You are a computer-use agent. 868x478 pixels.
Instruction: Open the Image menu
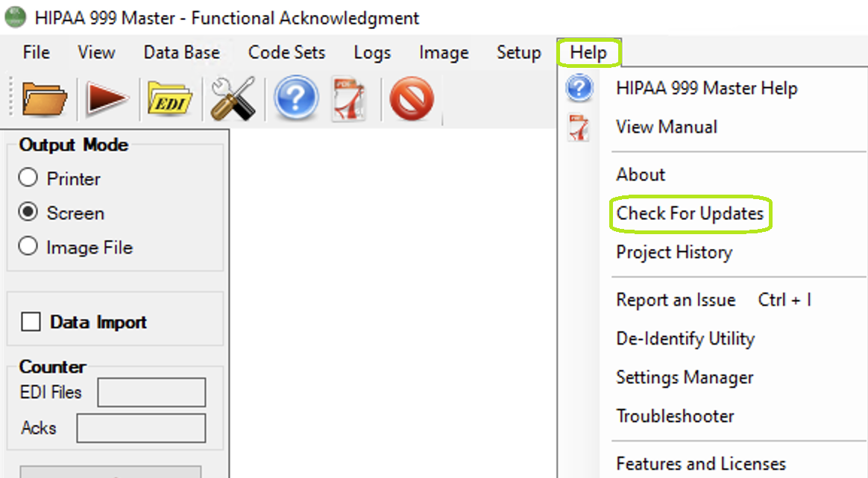444,53
